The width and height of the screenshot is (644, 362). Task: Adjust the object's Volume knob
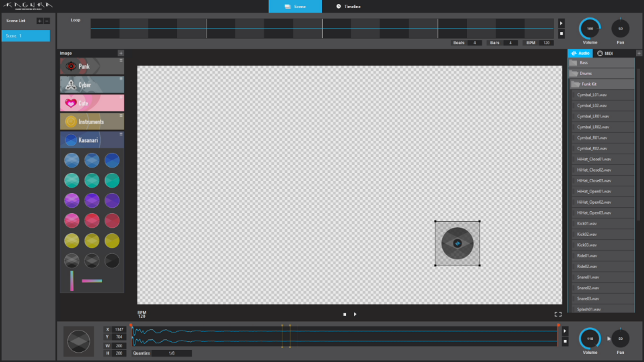click(x=590, y=339)
